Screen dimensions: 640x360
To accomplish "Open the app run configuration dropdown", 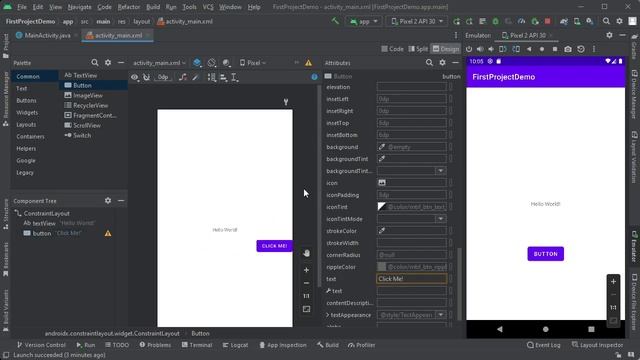I will [x=363, y=21].
